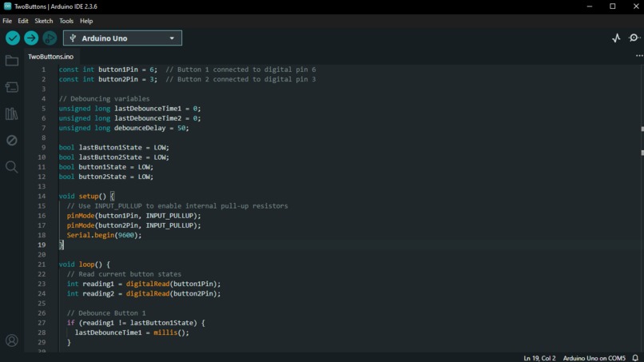
Task: Expand the Arduino Uno board selector dropdown
Action: (122, 38)
